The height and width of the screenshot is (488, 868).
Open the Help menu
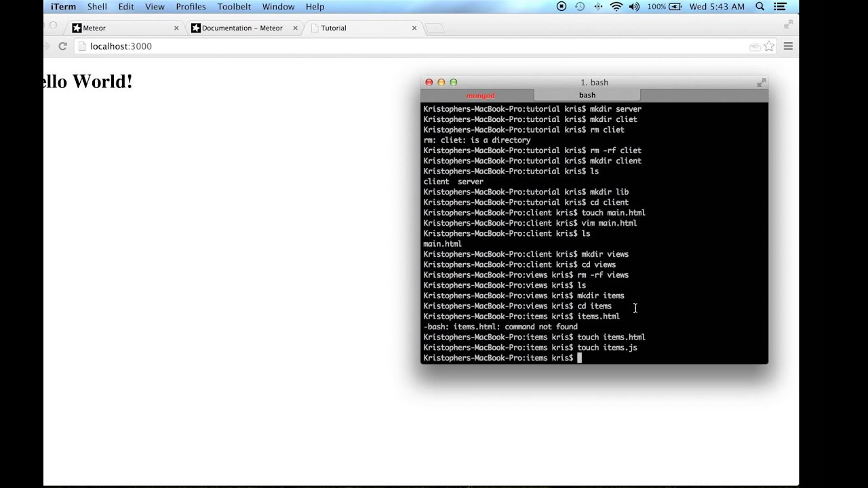(315, 7)
